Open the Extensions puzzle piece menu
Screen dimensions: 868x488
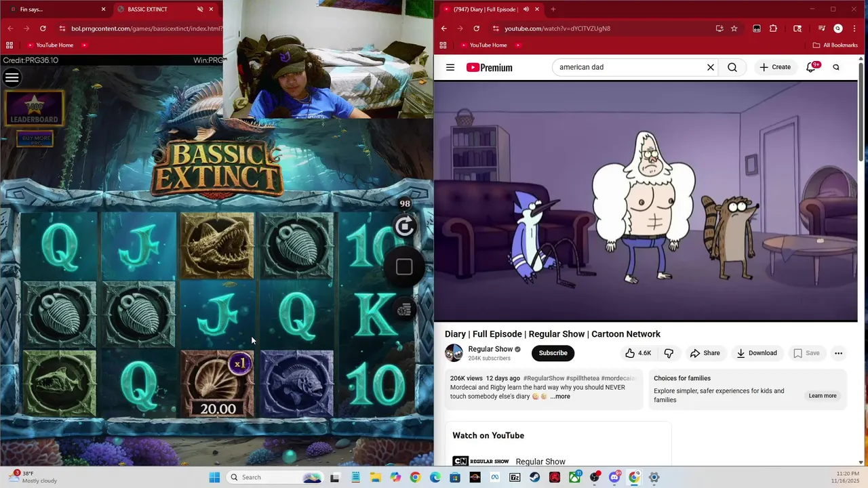click(x=774, y=28)
